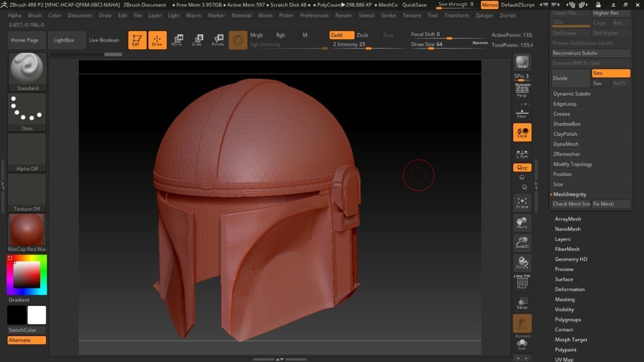Open the Alpha menu
644x362 pixels.
[x=15, y=15]
